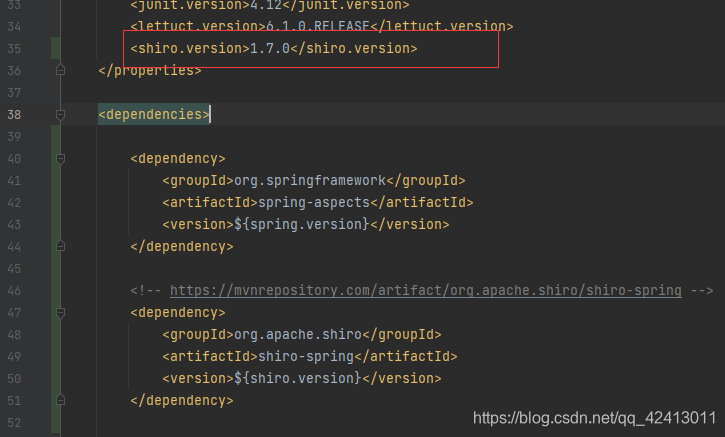
Task: Click the shiro-spring artifactId text
Action: click(x=306, y=357)
